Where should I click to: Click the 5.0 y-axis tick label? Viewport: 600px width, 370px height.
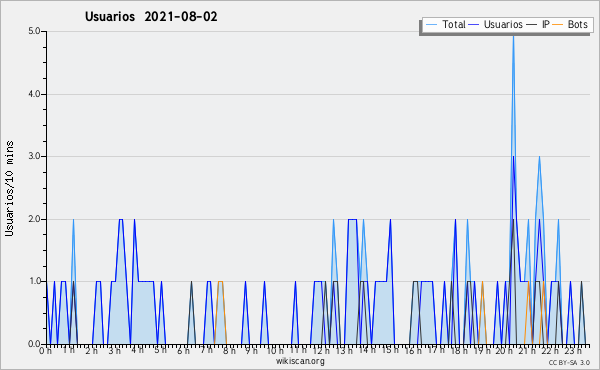(34, 31)
